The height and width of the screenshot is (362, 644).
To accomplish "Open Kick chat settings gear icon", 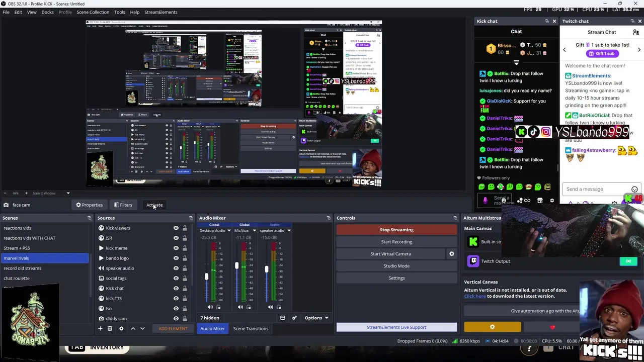I will (x=552, y=201).
